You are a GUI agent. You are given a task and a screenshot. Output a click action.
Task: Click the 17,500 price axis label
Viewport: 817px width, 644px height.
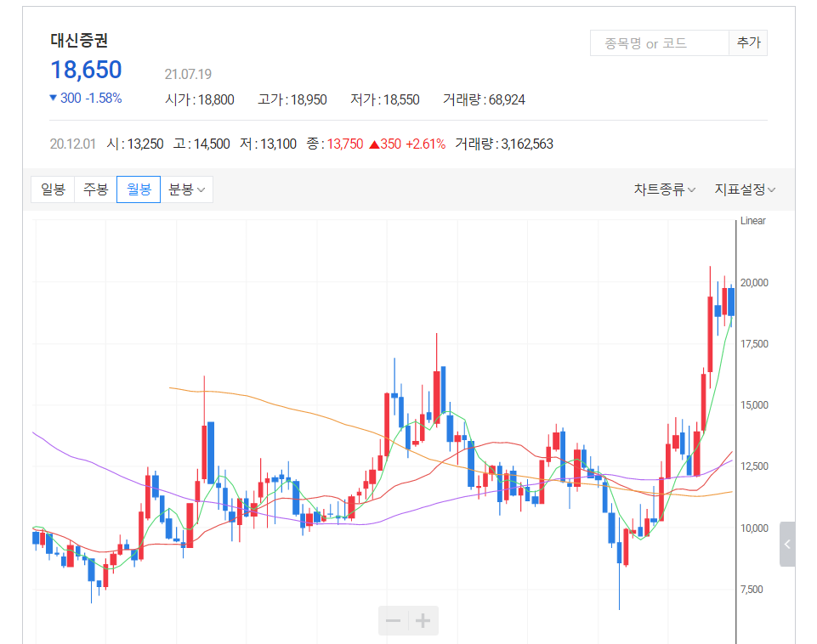click(754, 344)
